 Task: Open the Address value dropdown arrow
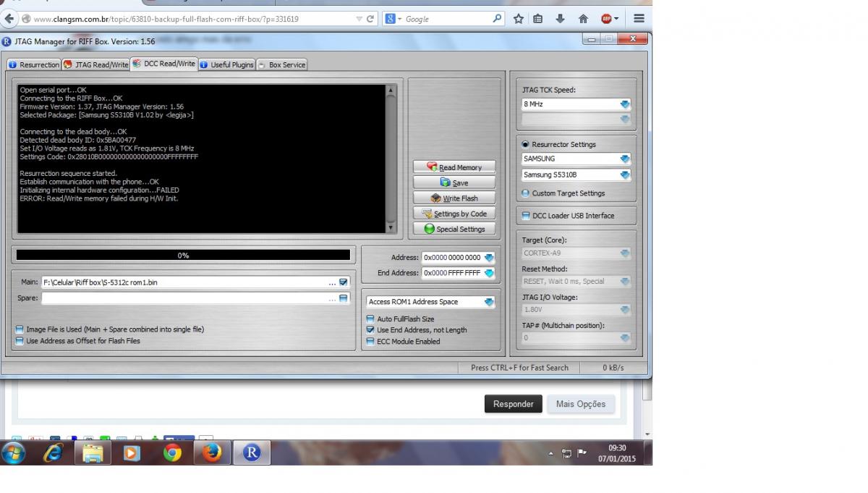point(489,258)
